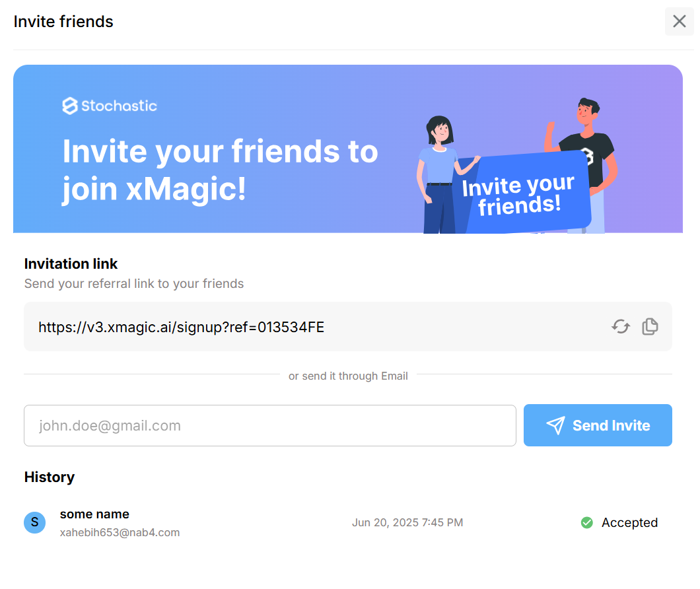Focus the email address input field
The image size is (700, 589).
[x=269, y=425]
